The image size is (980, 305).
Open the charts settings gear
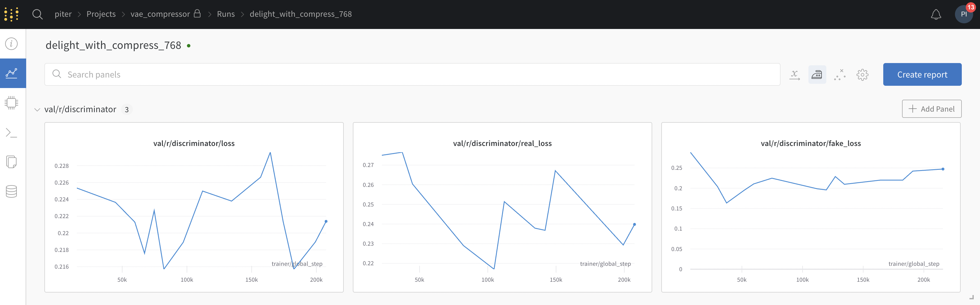(862, 74)
